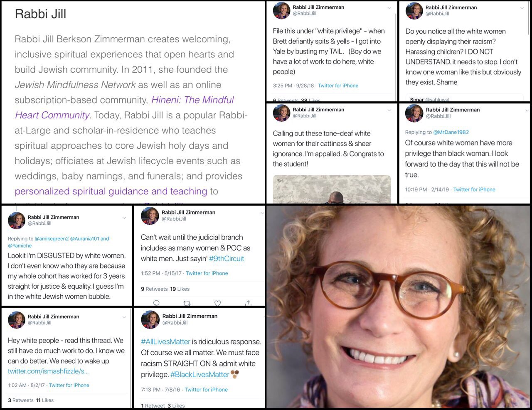Open the chevron menu on the "File this under" tweet

[x=389, y=8]
